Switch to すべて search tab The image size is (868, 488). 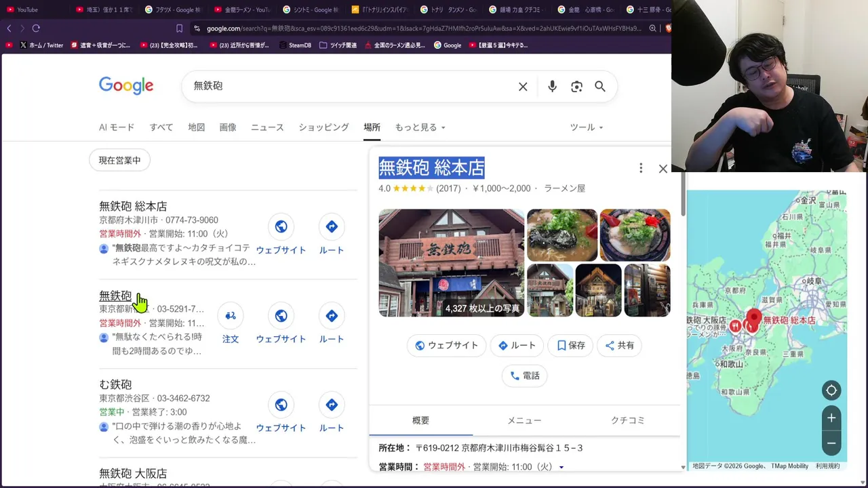pos(161,127)
